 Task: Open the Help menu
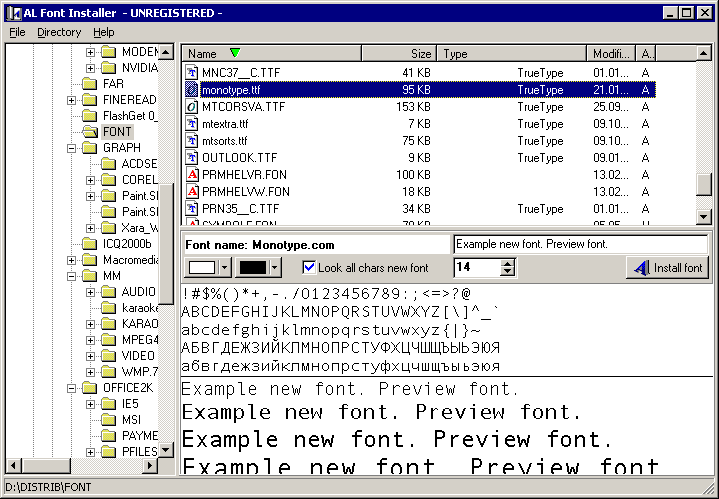(104, 32)
